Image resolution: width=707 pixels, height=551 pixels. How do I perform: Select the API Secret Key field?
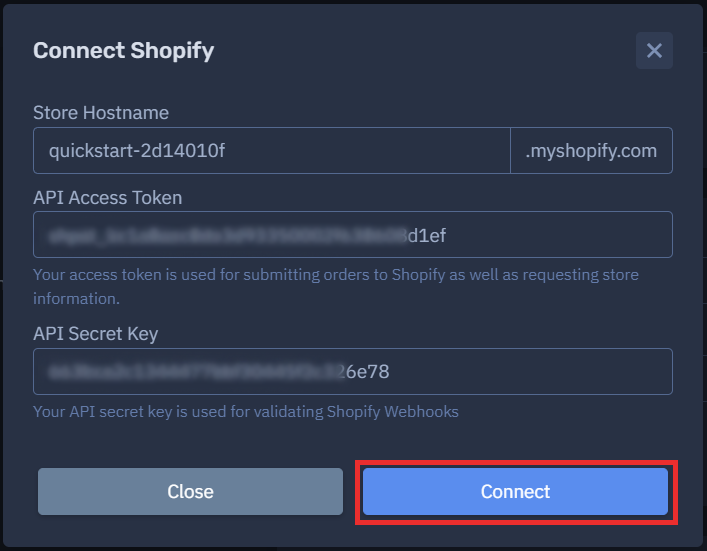(352, 371)
